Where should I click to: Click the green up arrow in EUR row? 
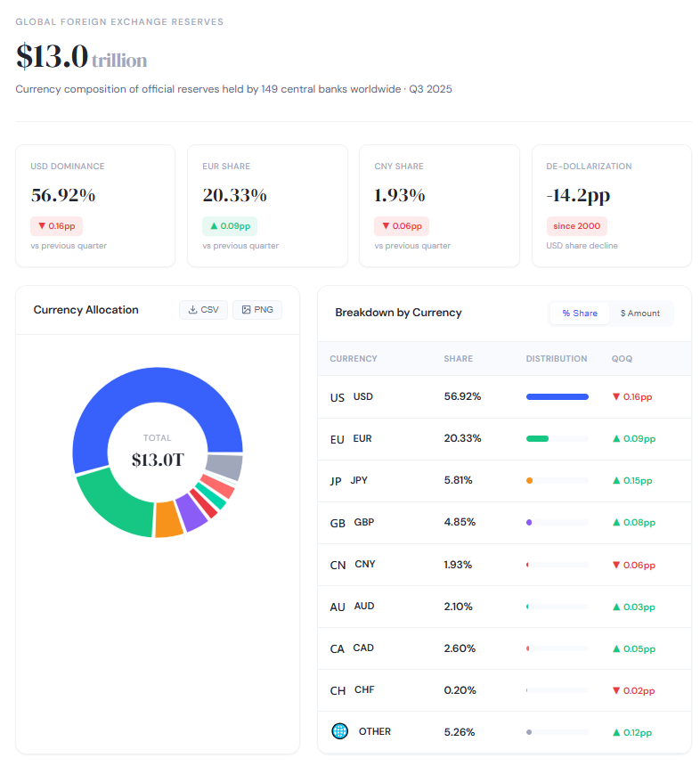tap(615, 438)
